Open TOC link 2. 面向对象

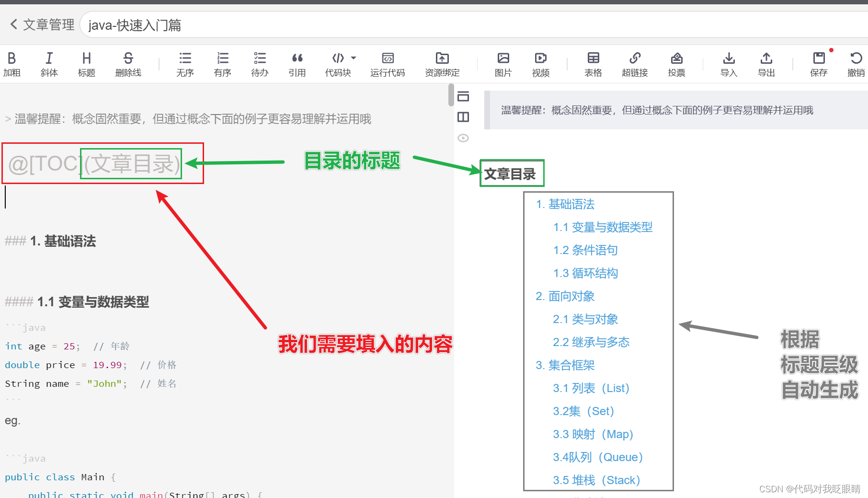[x=565, y=296]
